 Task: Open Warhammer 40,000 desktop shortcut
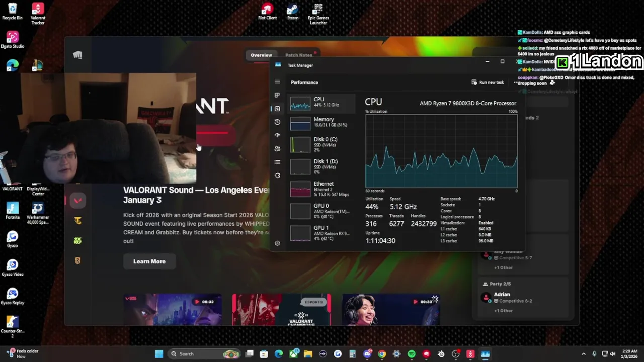pos(38,214)
